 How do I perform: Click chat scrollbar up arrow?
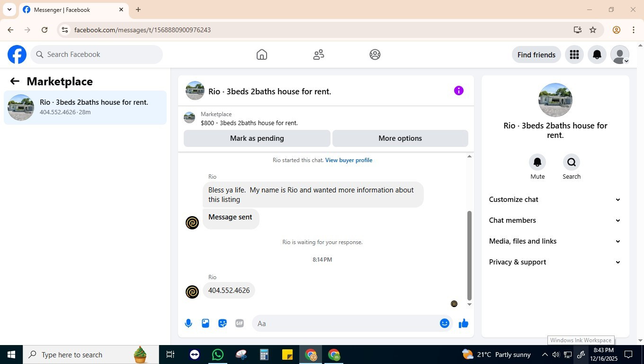(469, 156)
